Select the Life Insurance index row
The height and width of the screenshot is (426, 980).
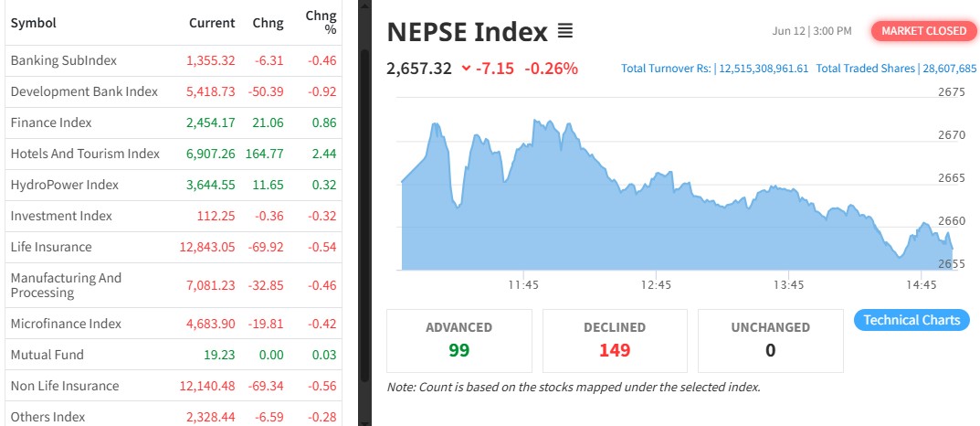tap(51, 247)
